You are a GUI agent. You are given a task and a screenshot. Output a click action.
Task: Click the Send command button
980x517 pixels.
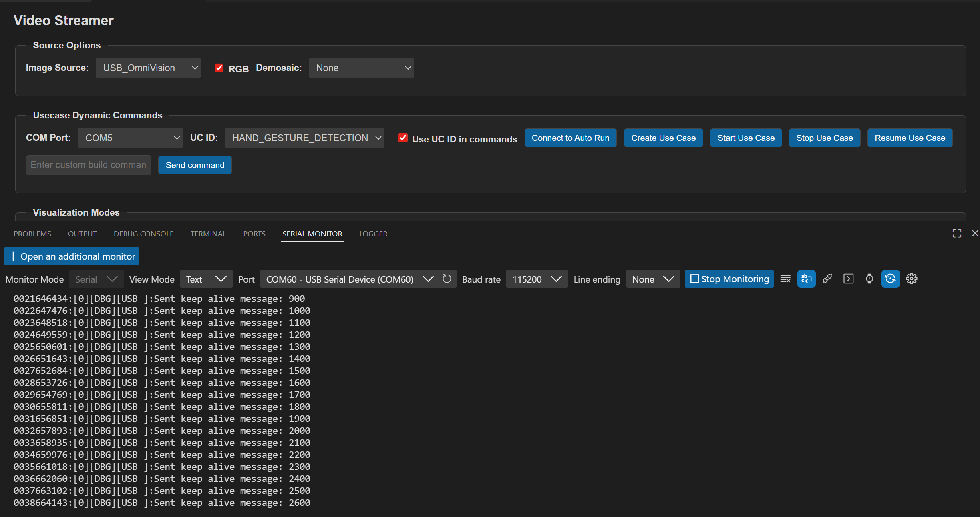pyautogui.click(x=195, y=165)
